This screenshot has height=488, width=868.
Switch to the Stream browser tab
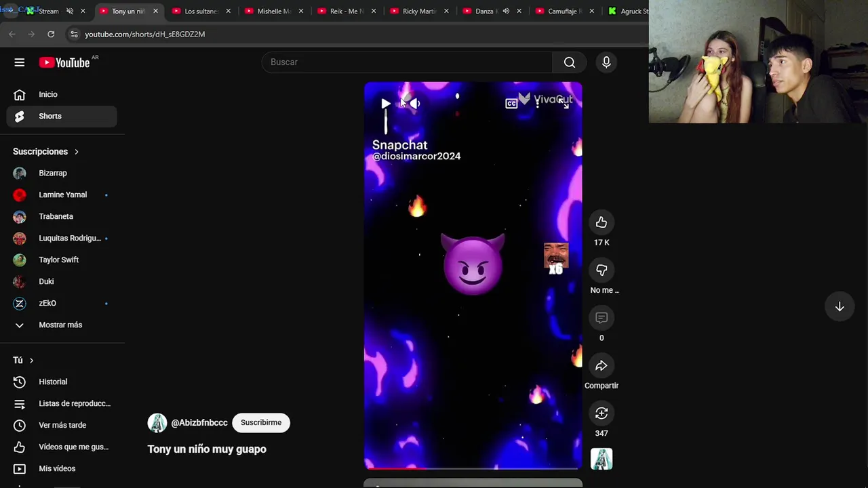pos(56,12)
